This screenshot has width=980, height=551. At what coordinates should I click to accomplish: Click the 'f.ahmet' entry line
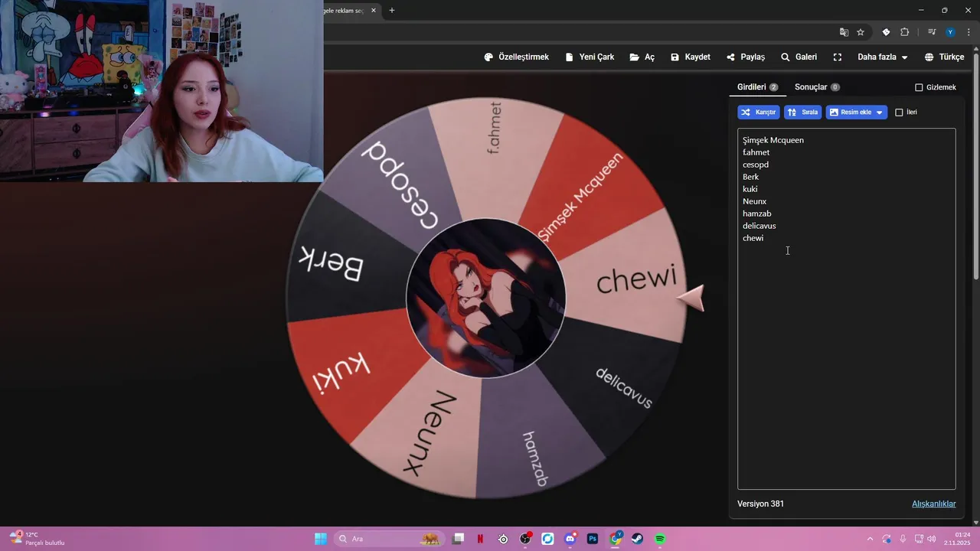(756, 152)
